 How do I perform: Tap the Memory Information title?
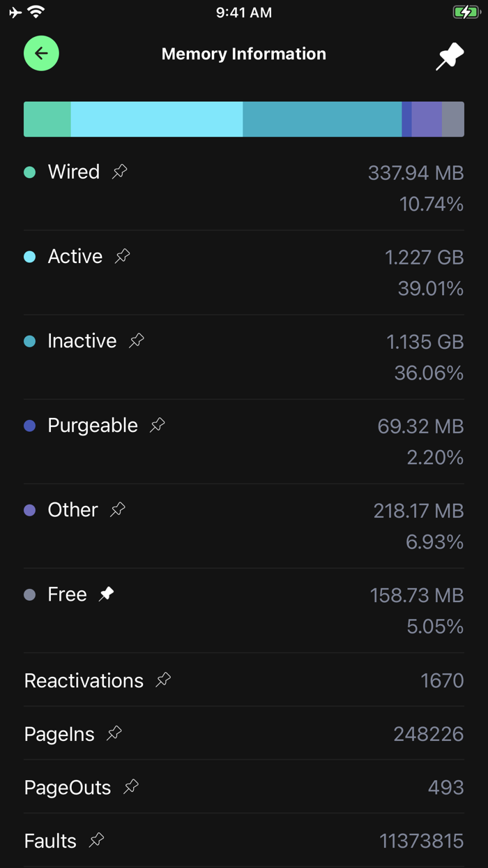click(244, 54)
